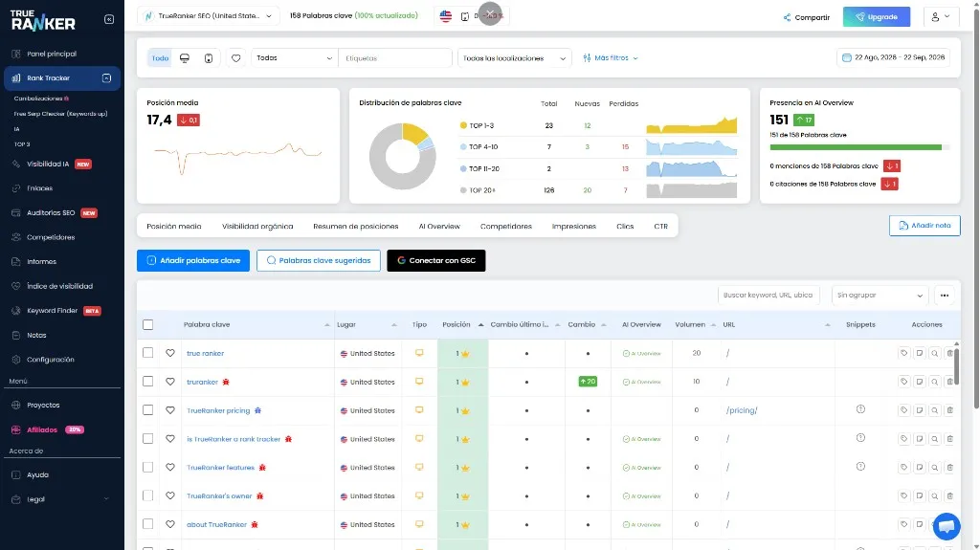980x550 pixels.
Task: Click the United States flag icon
Action: click(x=446, y=16)
